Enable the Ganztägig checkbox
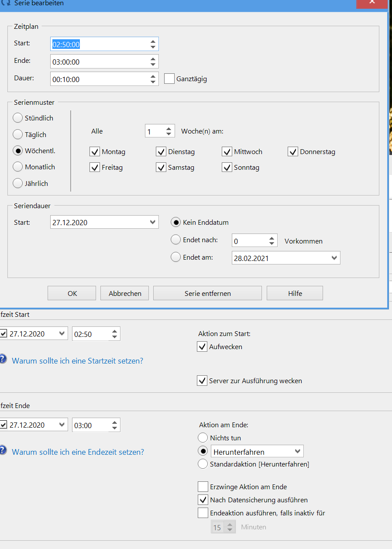 point(169,79)
